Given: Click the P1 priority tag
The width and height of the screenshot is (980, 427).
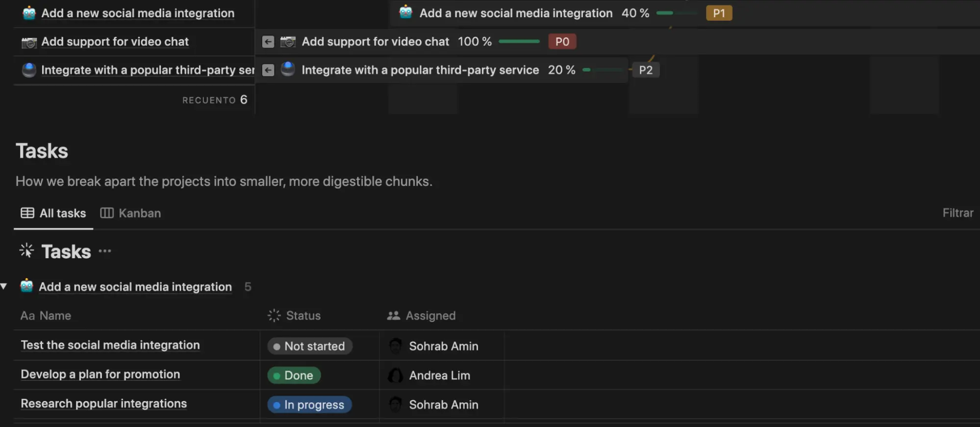Looking at the screenshot, I should click(x=719, y=13).
